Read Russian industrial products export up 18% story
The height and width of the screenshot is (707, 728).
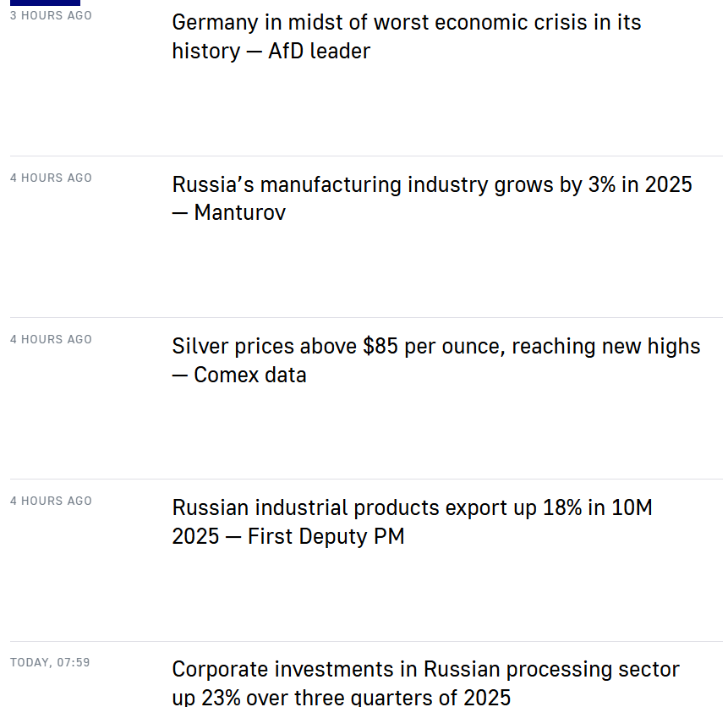(x=412, y=508)
